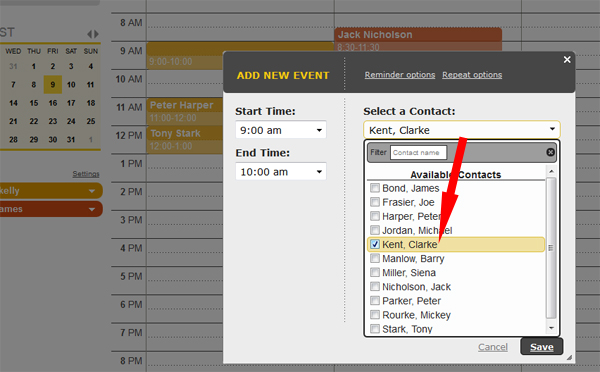Expand the kelly calendar arrow

click(92, 191)
